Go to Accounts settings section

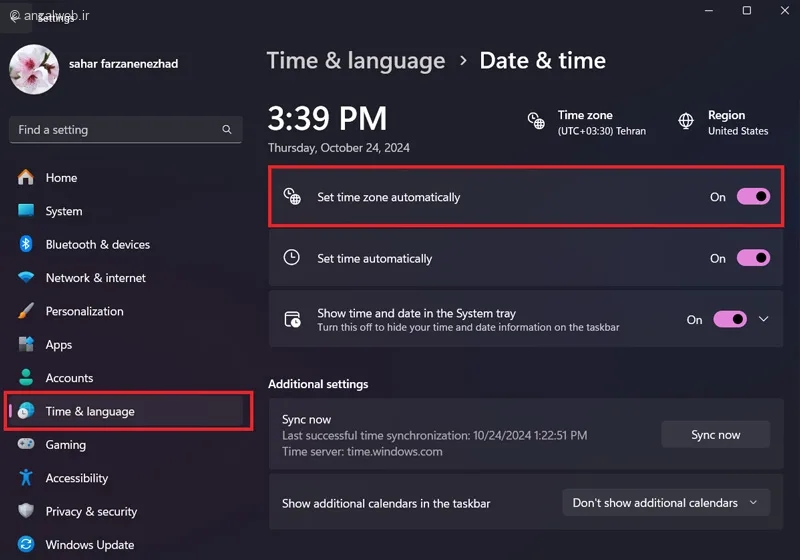tap(69, 378)
